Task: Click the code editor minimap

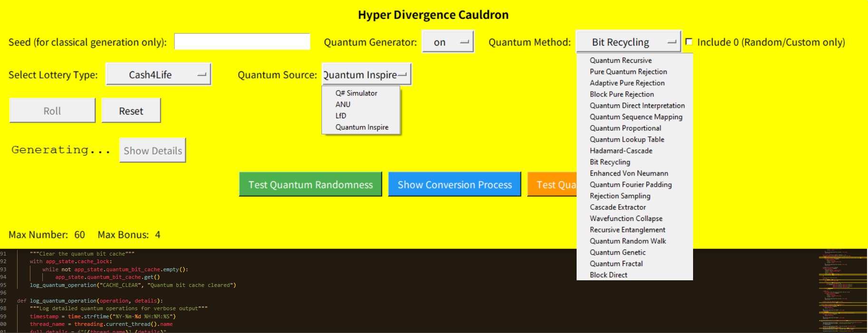Action: click(842, 291)
